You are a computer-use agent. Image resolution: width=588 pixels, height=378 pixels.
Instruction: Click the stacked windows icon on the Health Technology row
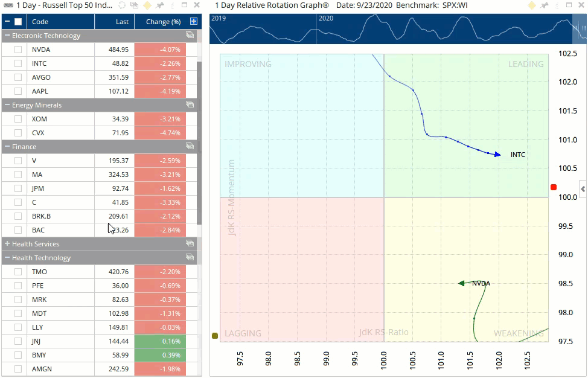coord(190,257)
